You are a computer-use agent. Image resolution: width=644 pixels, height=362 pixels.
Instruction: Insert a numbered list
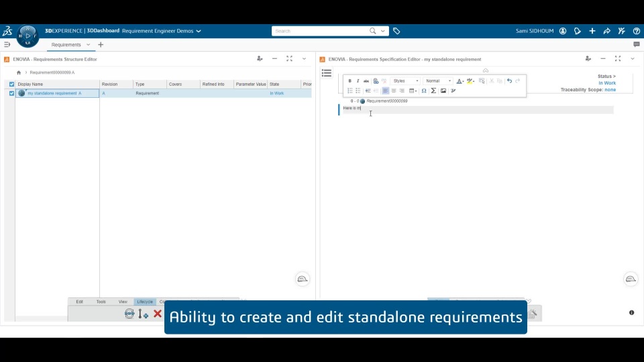tap(350, 90)
